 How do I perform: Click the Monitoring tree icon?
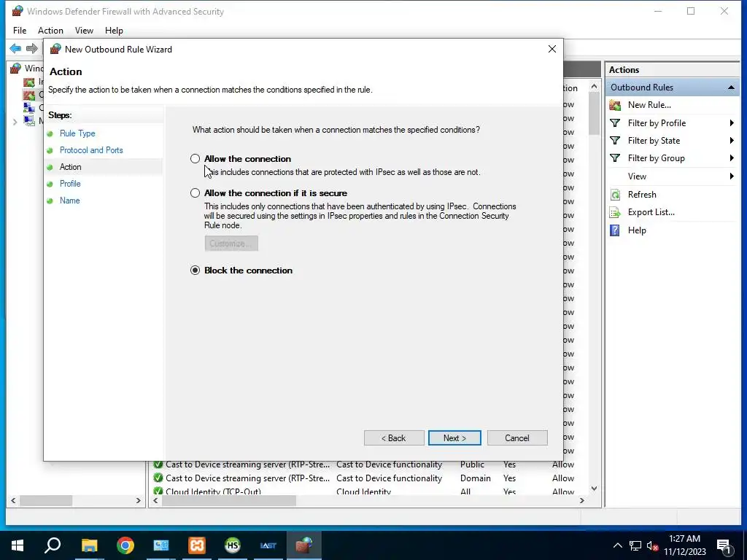29,120
